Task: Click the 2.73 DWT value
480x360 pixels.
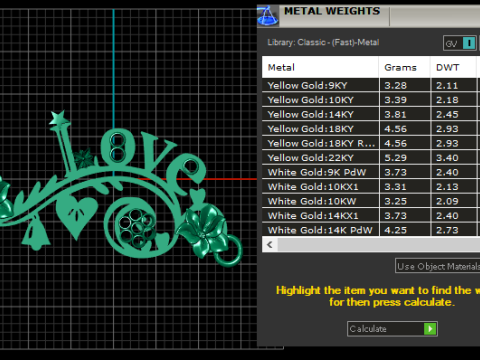Action: click(x=447, y=230)
